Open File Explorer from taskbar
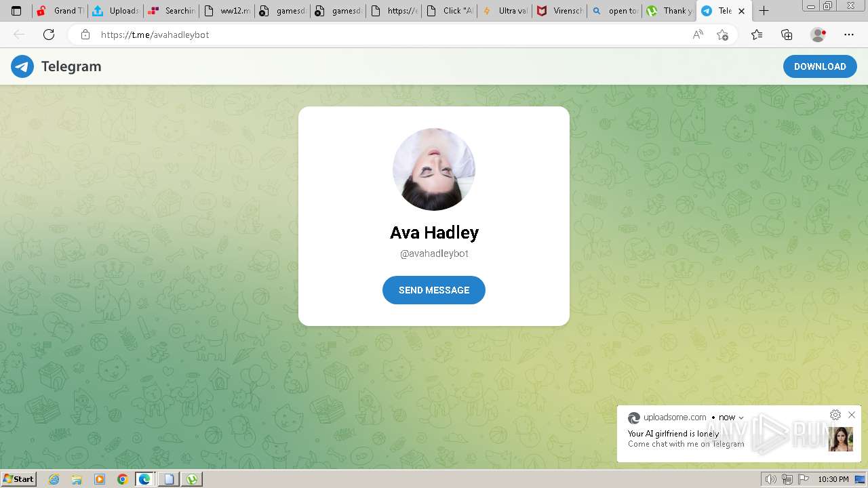 (77, 479)
